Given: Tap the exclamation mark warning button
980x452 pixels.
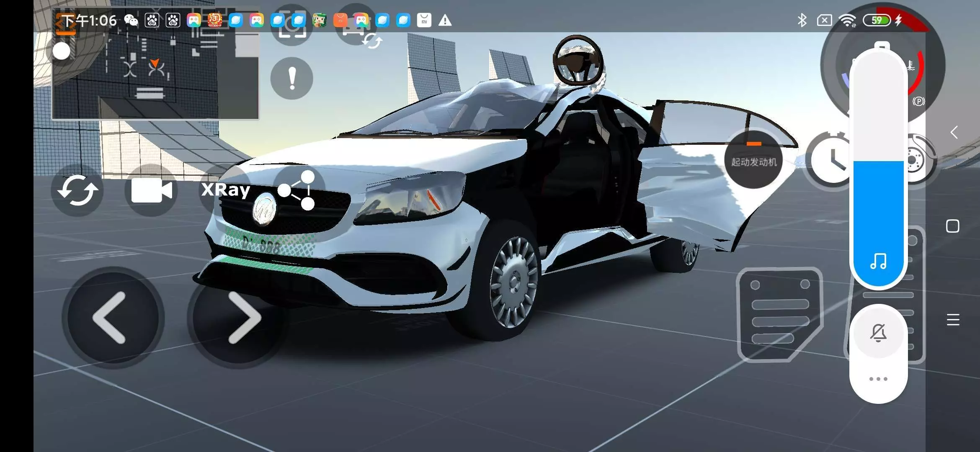Looking at the screenshot, I should [291, 78].
